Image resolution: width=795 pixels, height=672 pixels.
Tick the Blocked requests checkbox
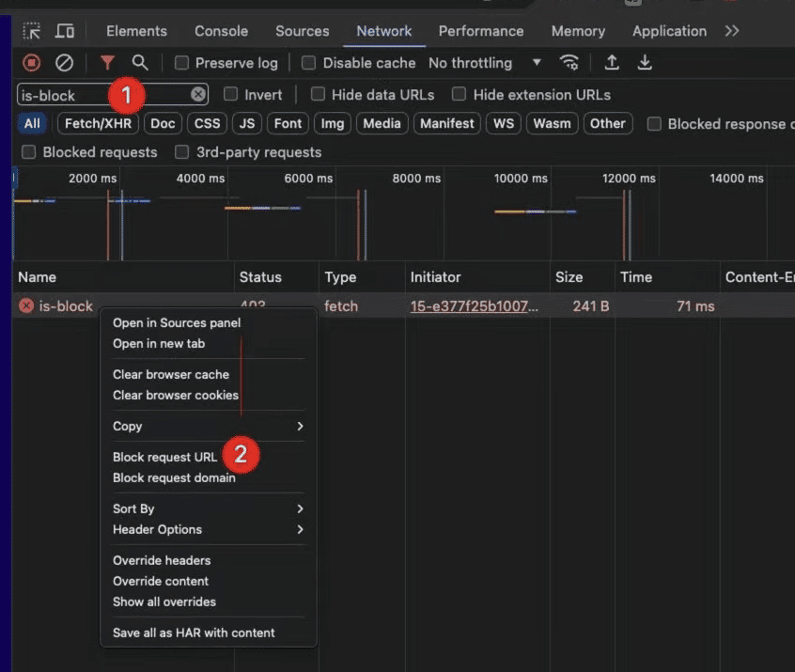[29, 152]
